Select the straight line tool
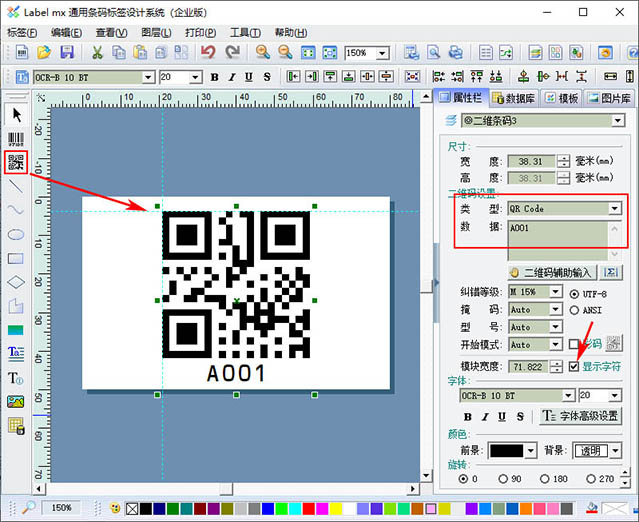This screenshot has width=639, height=522. (16, 186)
